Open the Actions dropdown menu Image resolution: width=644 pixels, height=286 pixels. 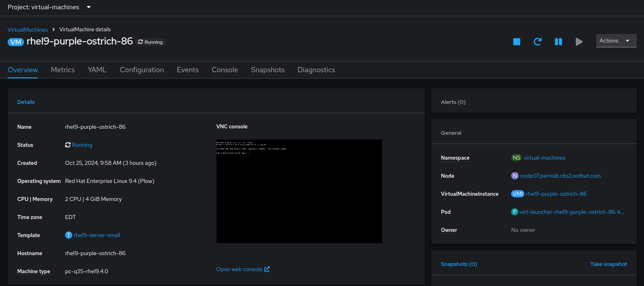tap(616, 41)
